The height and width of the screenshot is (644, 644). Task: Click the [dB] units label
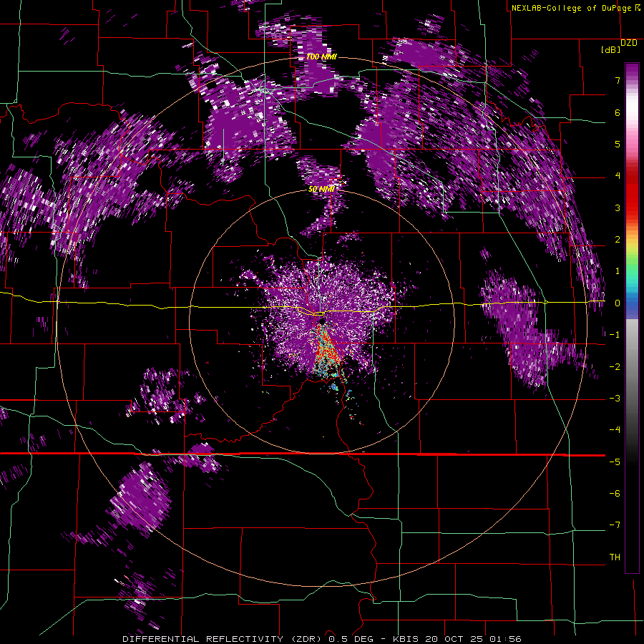[x=611, y=49]
